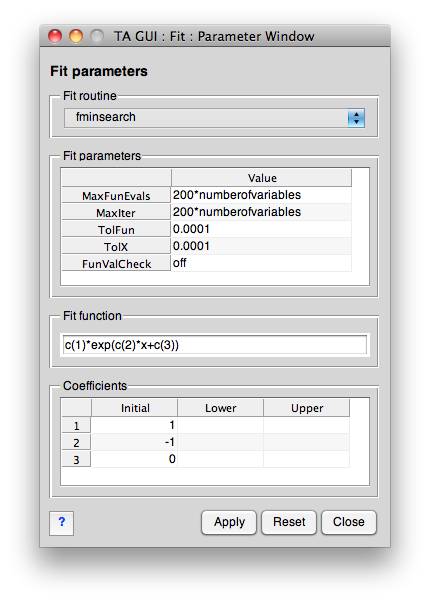Screen dimensions: 430x602
Task: Click the Value column header in parameters table
Action: (261, 178)
